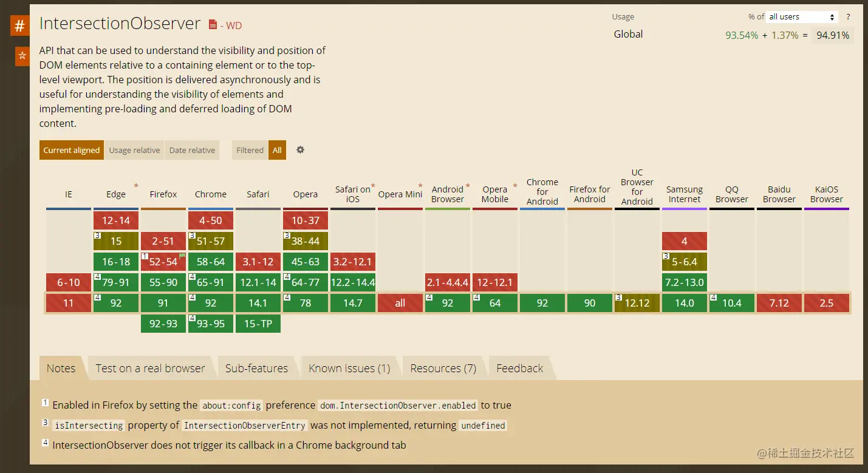This screenshot has height=473, width=868.
Task: Select the All browsers option
Action: [277, 150]
